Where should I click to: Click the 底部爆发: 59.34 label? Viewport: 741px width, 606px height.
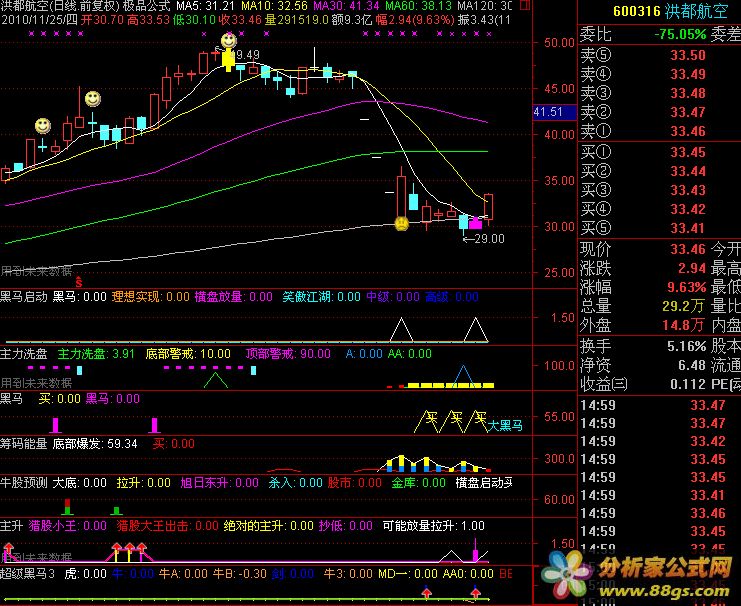95,444
